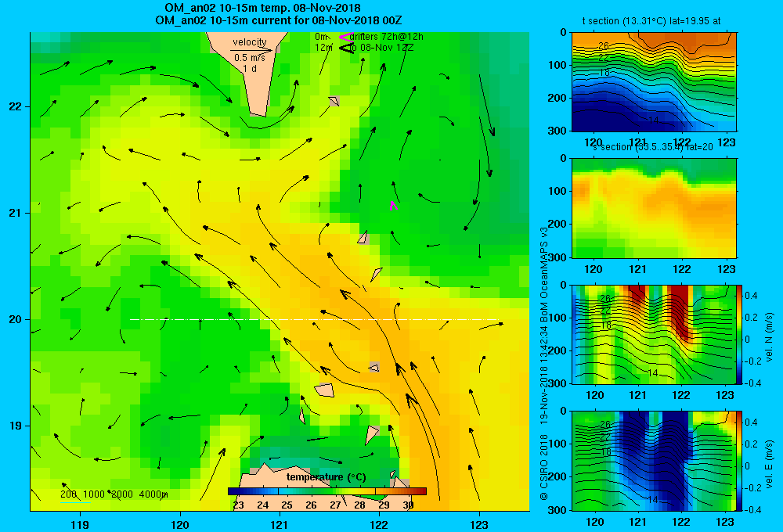This screenshot has height=532, width=783.
Task: Select the magenta drifter marker on the map
Action: [394, 205]
